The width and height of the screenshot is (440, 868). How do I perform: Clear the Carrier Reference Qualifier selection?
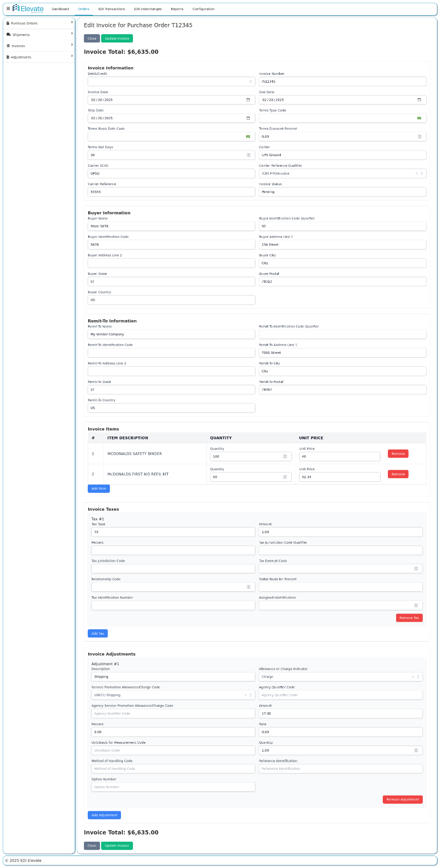pyautogui.click(x=416, y=174)
